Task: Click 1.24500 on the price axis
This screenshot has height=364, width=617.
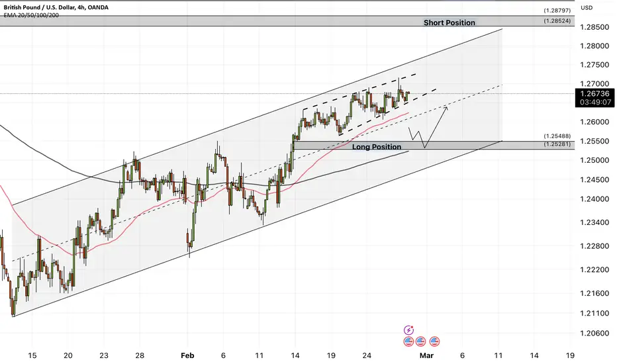Action: (594, 180)
